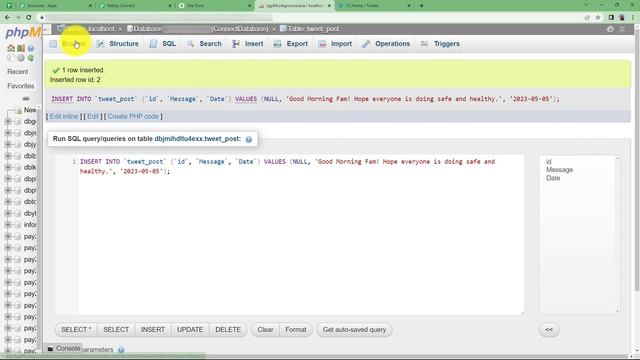
Task: Open the Structure tab
Action: (118, 44)
